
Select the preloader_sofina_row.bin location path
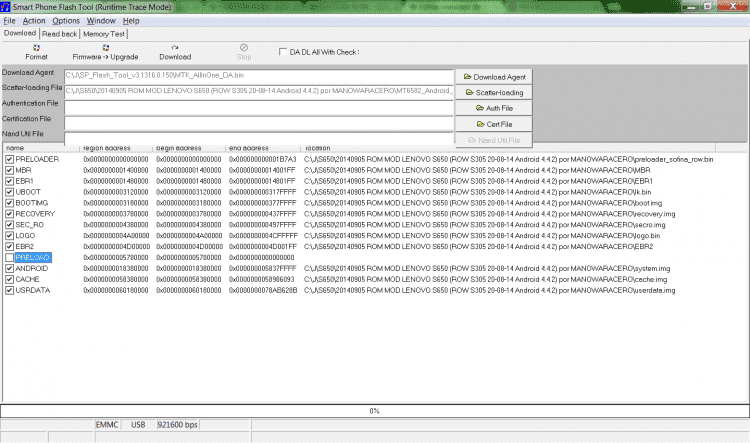coord(508,159)
